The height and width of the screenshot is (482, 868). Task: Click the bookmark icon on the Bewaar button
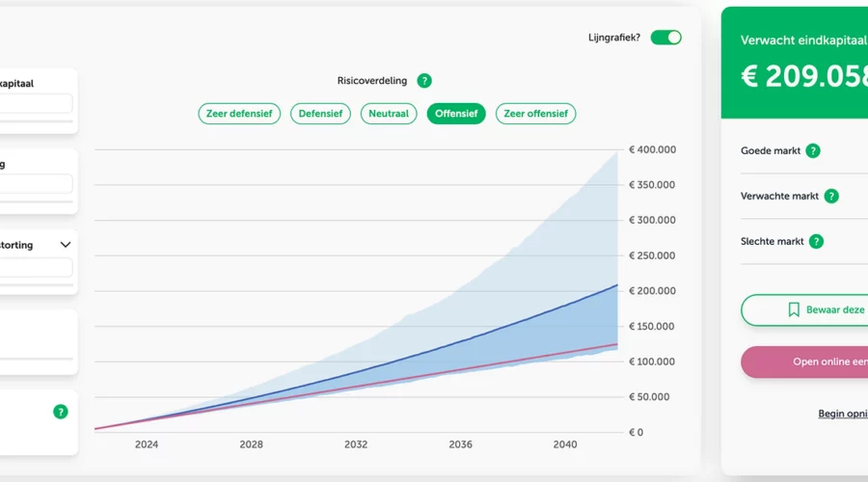coord(794,309)
